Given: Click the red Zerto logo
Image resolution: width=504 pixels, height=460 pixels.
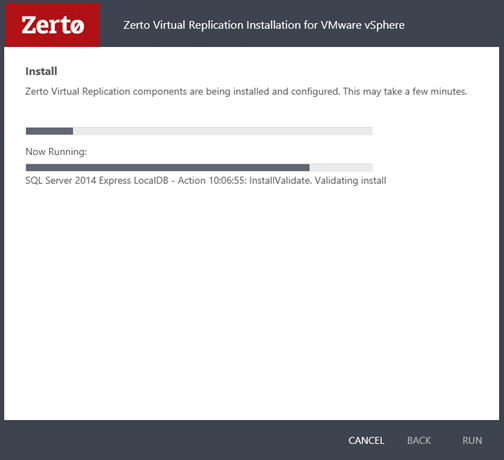Looking at the screenshot, I should [x=52, y=25].
